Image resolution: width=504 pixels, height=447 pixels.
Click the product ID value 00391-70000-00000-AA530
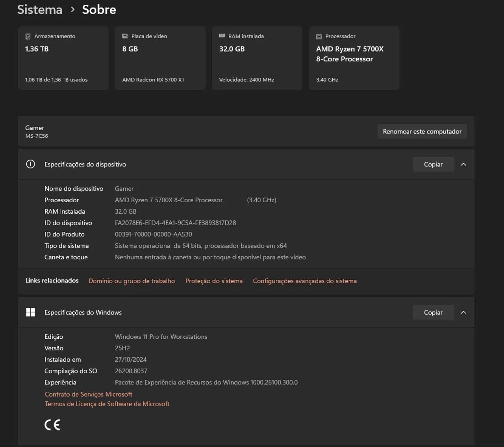[x=154, y=234]
